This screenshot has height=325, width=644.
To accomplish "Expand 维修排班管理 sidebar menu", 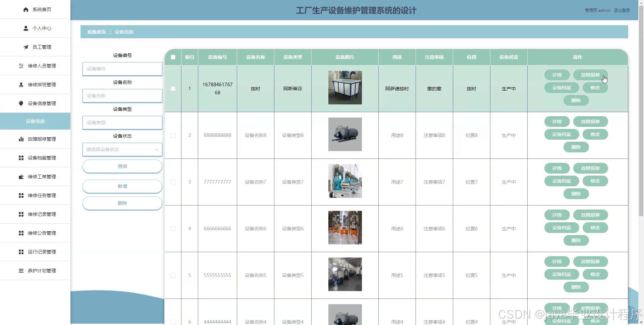I will (35, 85).
